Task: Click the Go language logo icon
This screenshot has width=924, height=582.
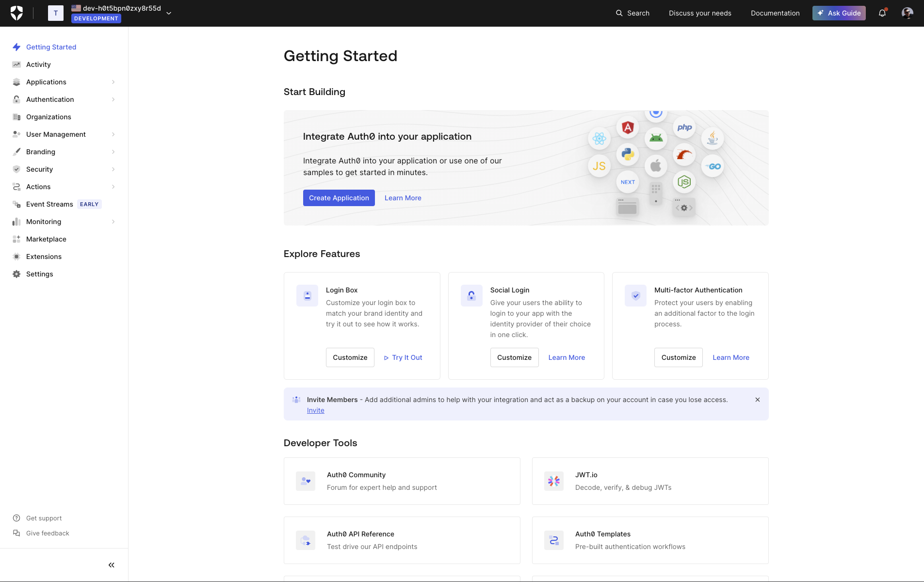Action: coord(713,166)
